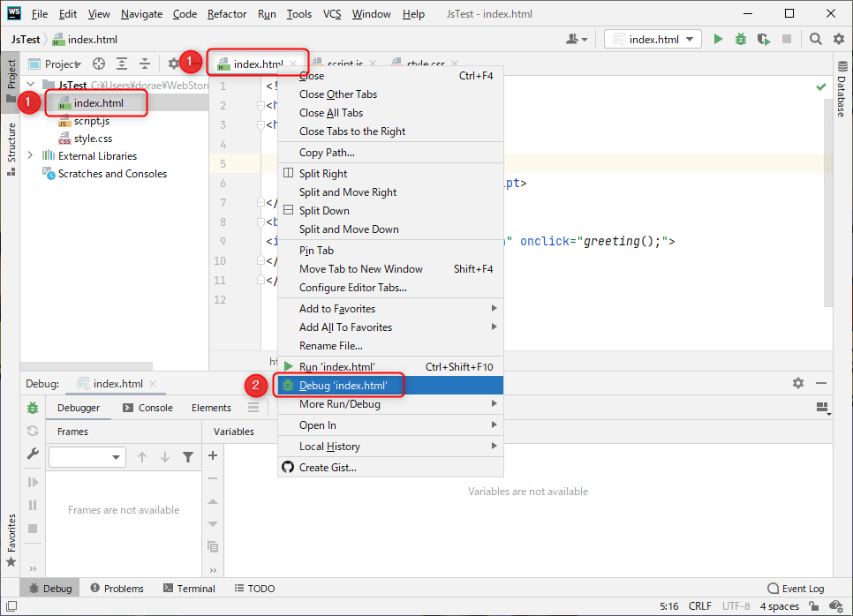Run with coverage from the top toolbar
853x616 pixels.
click(x=764, y=39)
